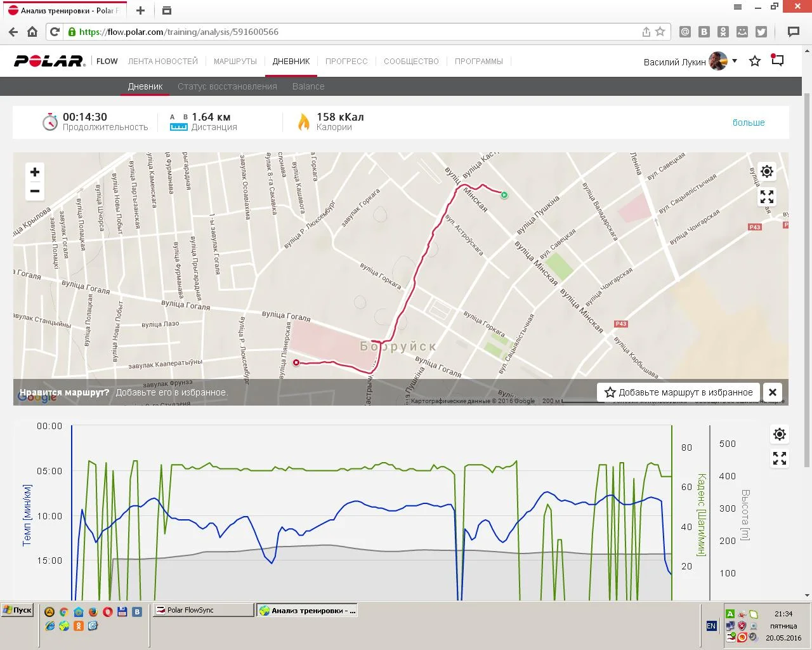Expand the map to fullscreen
The image size is (812, 650).
point(767,197)
